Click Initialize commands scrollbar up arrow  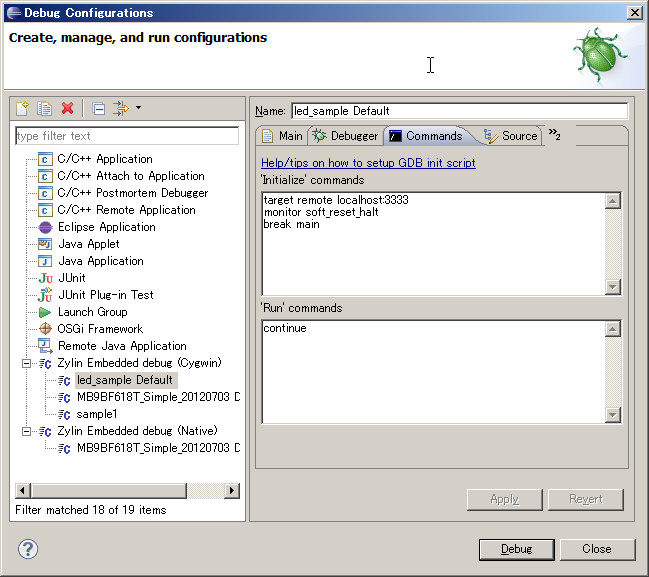tap(613, 201)
